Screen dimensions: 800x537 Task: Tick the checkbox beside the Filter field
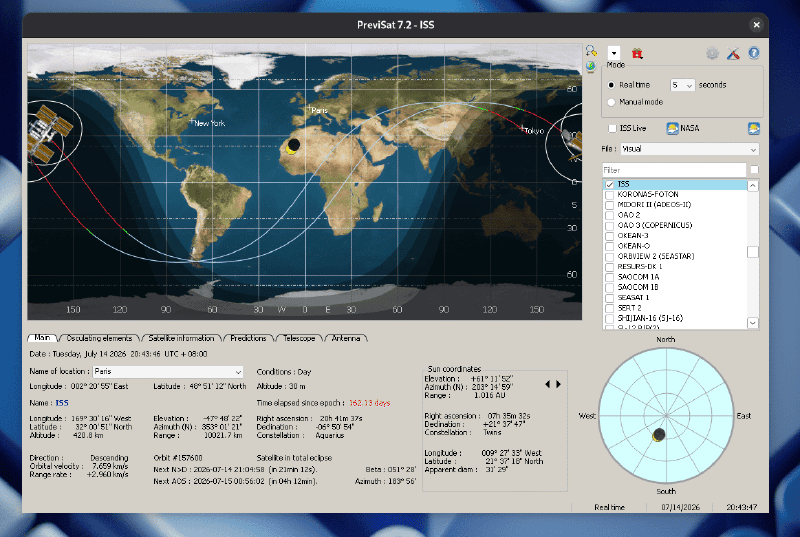(x=754, y=169)
